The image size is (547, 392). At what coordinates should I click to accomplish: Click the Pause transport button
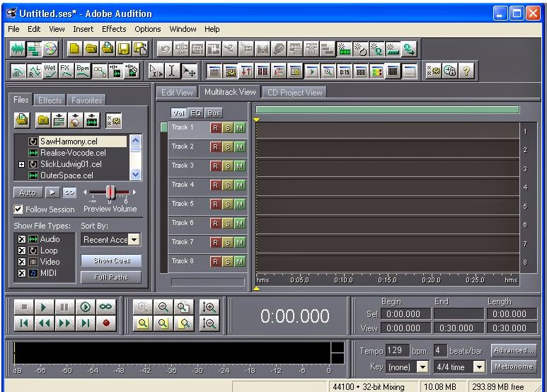64,307
